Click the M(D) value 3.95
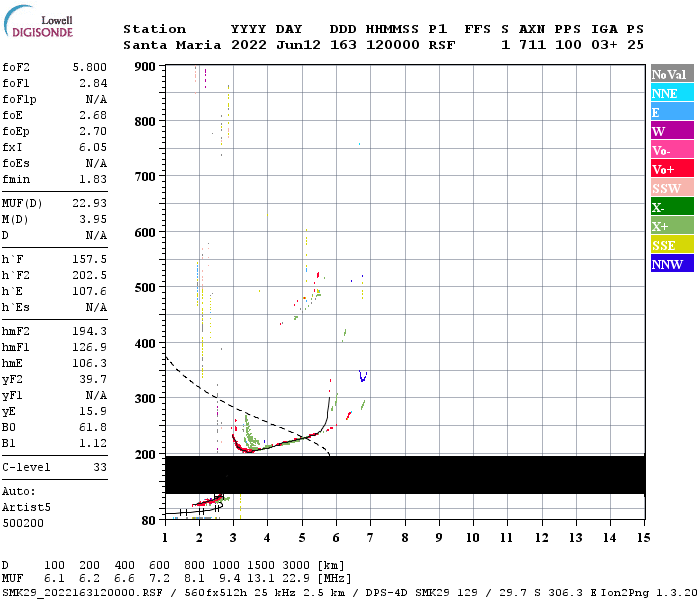 tap(93, 219)
